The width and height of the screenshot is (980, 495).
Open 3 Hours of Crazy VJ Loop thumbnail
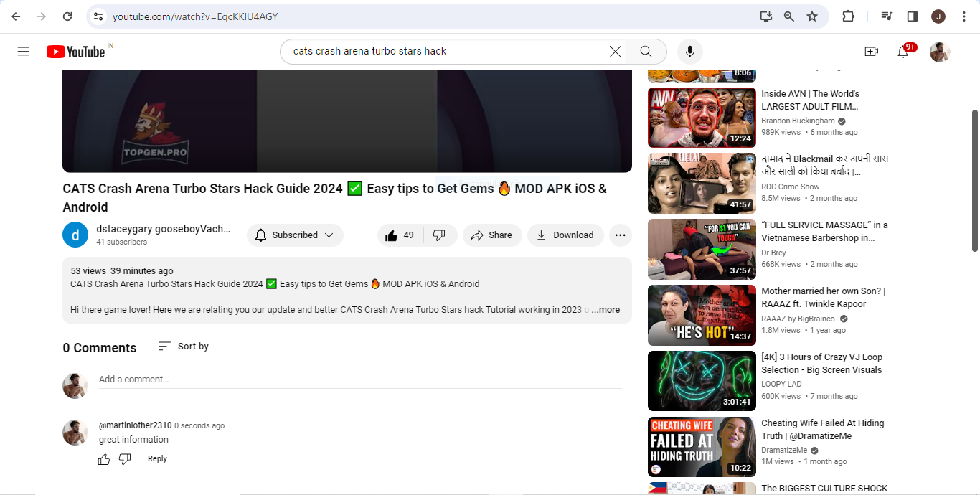[x=702, y=381]
